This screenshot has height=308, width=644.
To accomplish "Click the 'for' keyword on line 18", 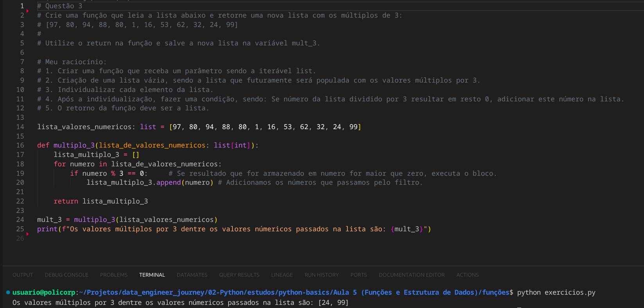I will [60, 164].
